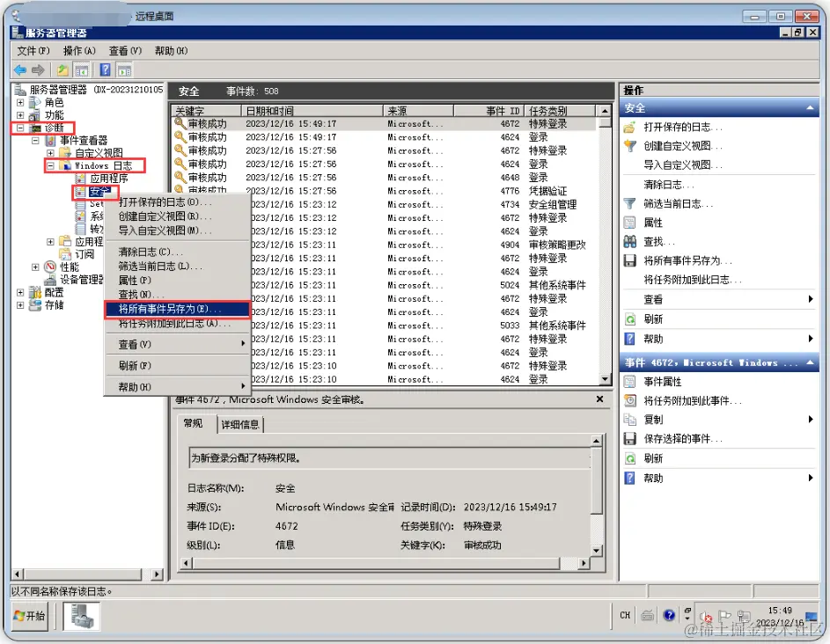
Task: Choose 筛选当前日志(L) from context menu
Action: (177, 267)
